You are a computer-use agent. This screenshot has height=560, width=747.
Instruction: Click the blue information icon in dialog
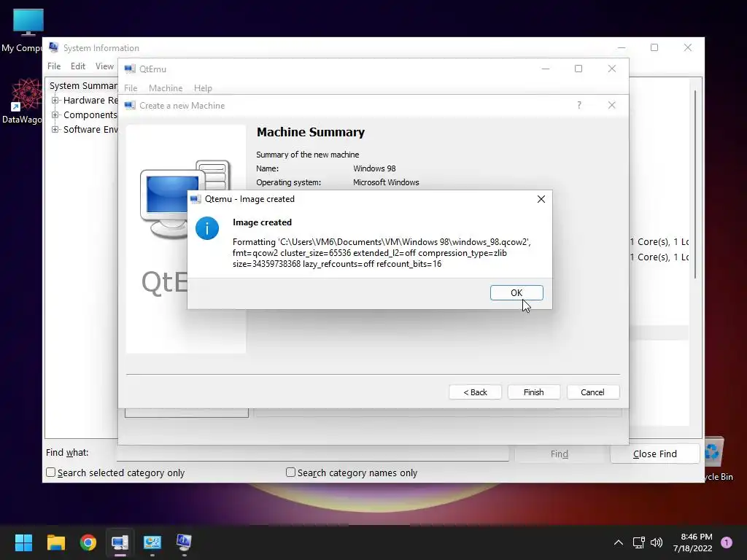point(207,228)
